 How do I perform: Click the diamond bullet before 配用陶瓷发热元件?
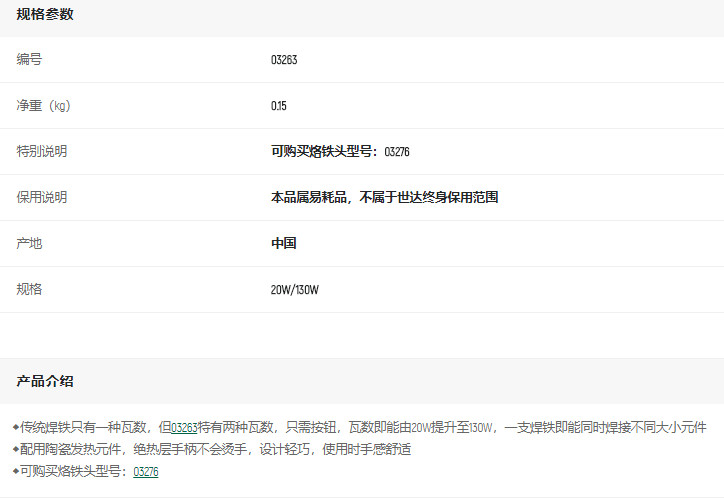16,449
